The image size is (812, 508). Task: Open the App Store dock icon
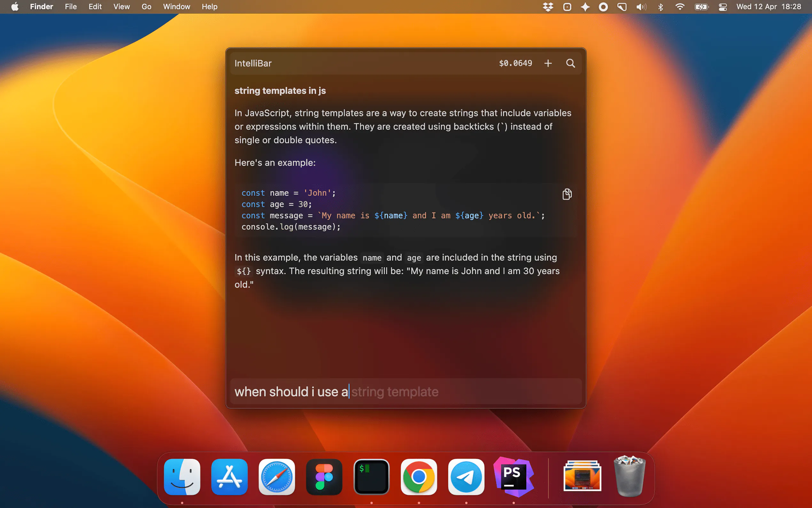click(x=229, y=477)
